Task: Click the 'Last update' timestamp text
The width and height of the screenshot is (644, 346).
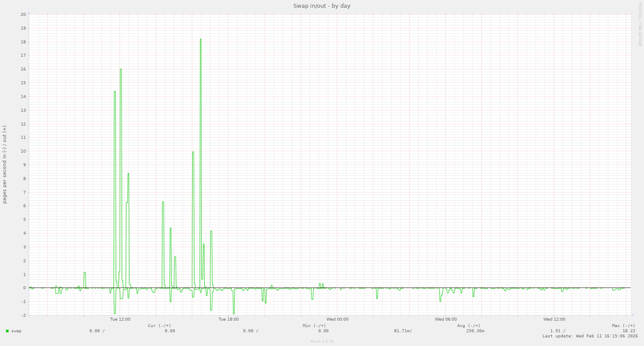Action: (x=590, y=336)
